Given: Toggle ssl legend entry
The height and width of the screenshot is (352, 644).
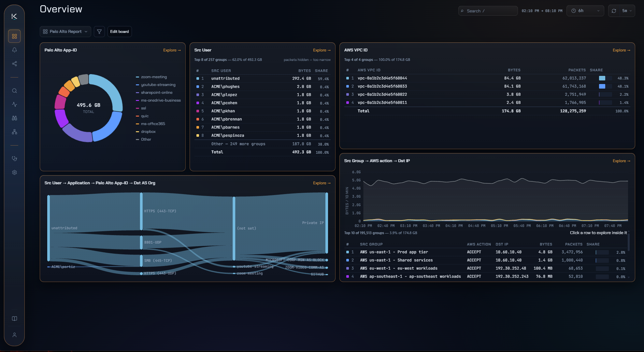Looking at the screenshot, I should tap(141, 108).
